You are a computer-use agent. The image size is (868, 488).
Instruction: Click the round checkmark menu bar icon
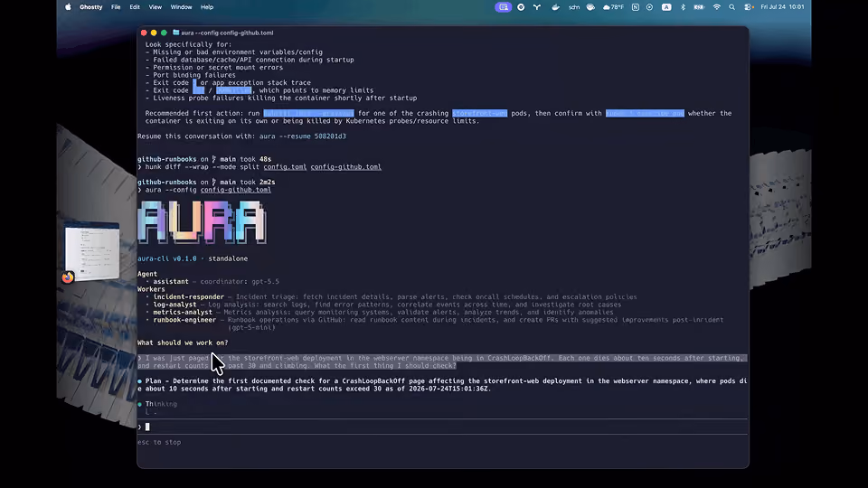tap(521, 7)
